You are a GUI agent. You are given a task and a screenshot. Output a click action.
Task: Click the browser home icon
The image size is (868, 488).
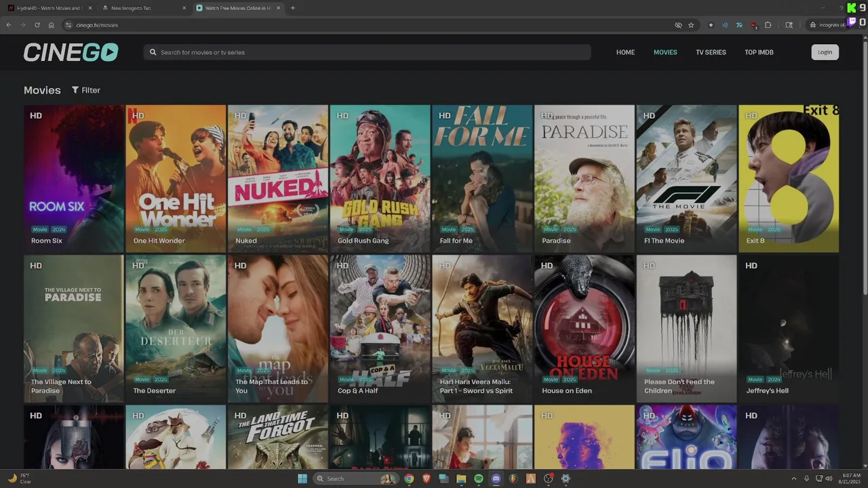pos(51,25)
